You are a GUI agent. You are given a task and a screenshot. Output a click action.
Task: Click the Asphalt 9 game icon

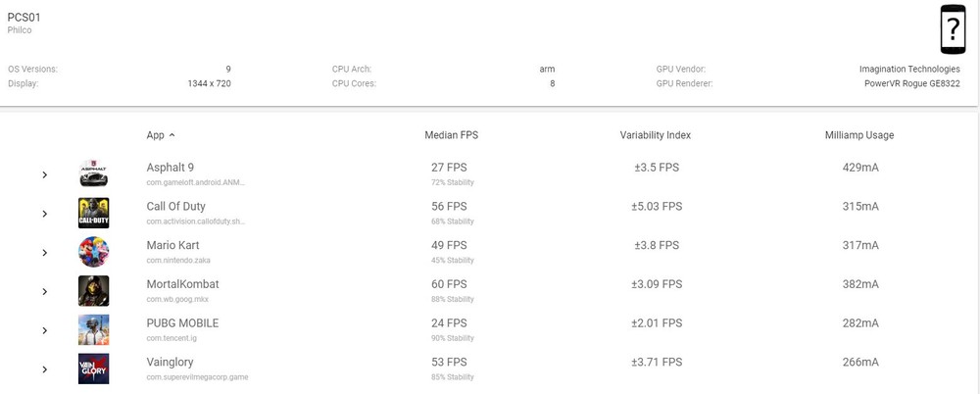[x=93, y=173]
